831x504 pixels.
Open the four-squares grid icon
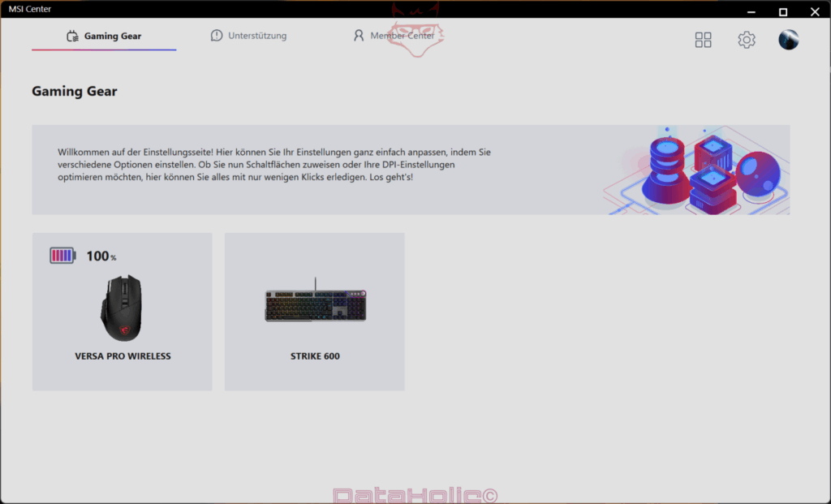pyautogui.click(x=704, y=40)
